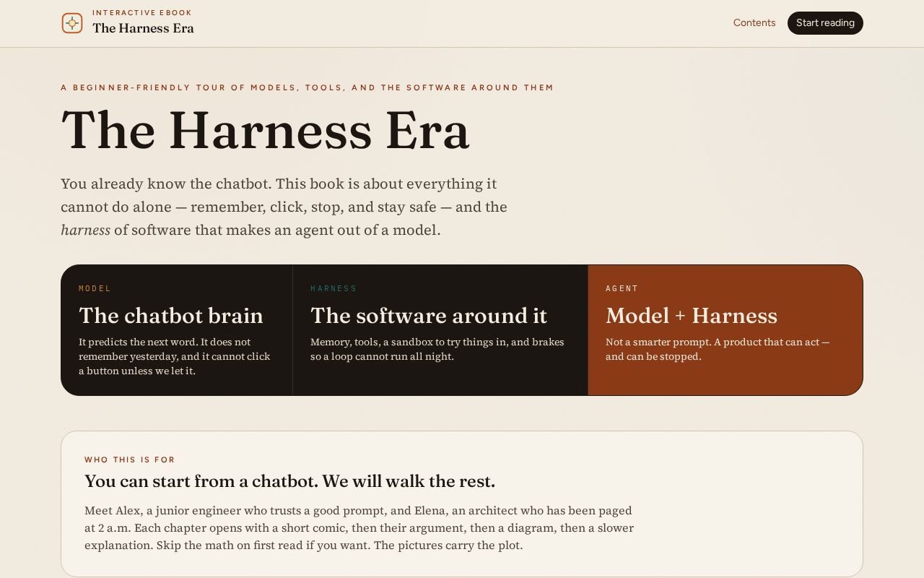Image resolution: width=924 pixels, height=578 pixels.
Task: Click the large The Harness Era heading
Action: pos(266,131)
